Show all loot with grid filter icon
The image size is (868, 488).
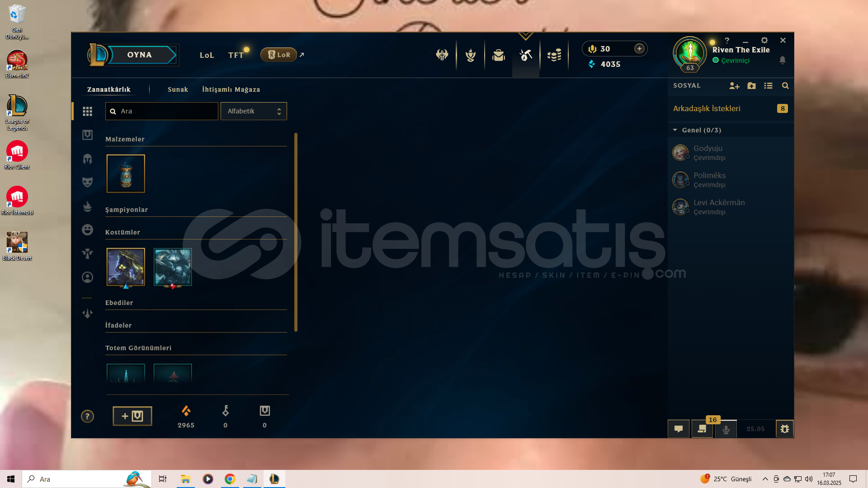[x=87, y=111]
